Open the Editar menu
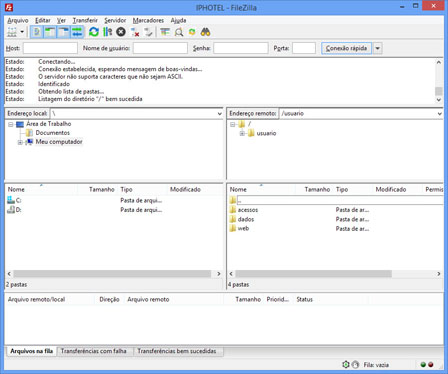This screenshot has height=374, width=448. 43,20
